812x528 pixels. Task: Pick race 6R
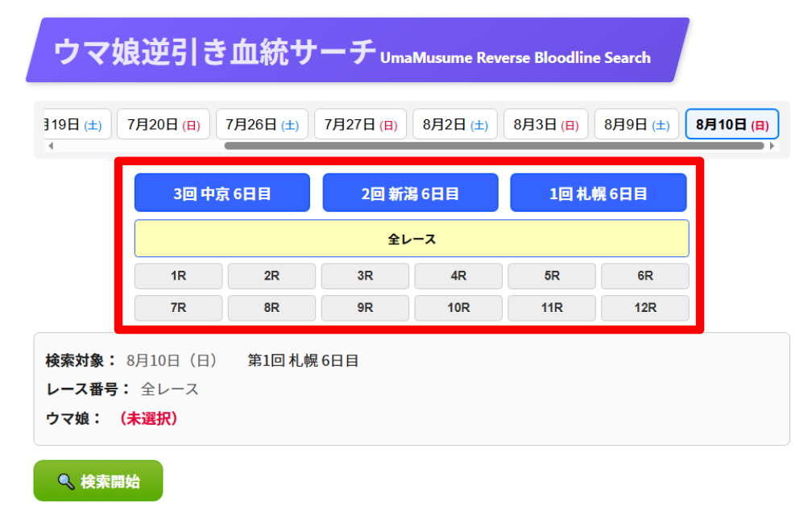(x=645, y=276)
